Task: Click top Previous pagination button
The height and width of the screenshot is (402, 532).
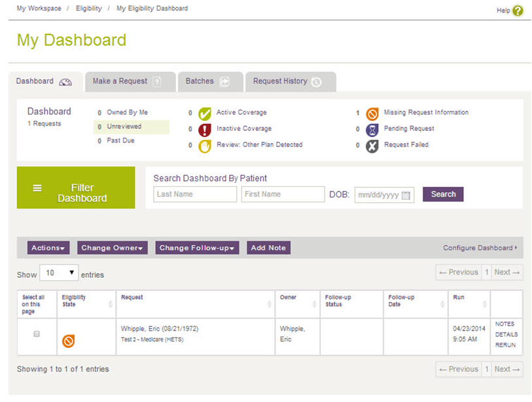Action: (x=459, y=272)
